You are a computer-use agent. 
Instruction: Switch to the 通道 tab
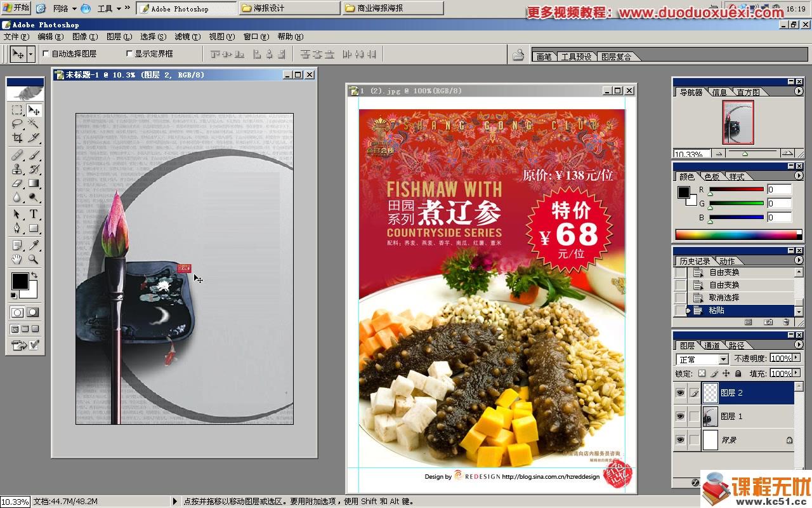712,345
